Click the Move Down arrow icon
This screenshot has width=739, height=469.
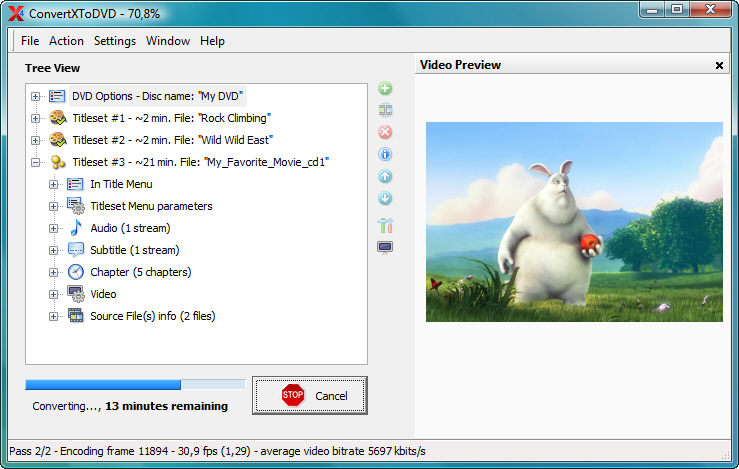[385, 198]
